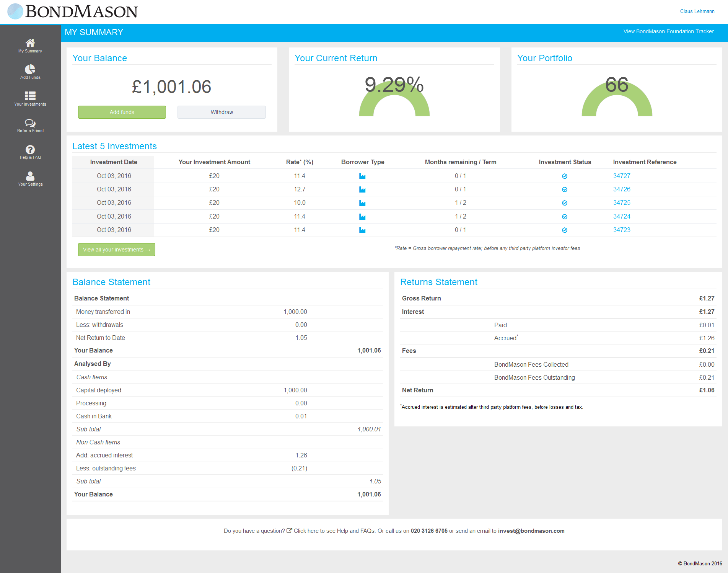Click here to see Help and FAQs link
The height and width of the screenshot is (573, 728).
[x=334, y=531]
